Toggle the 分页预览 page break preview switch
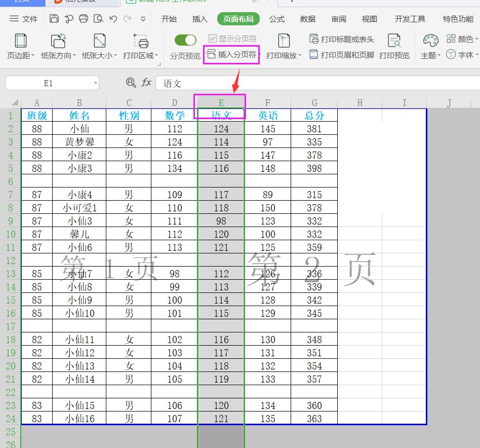 185,40
